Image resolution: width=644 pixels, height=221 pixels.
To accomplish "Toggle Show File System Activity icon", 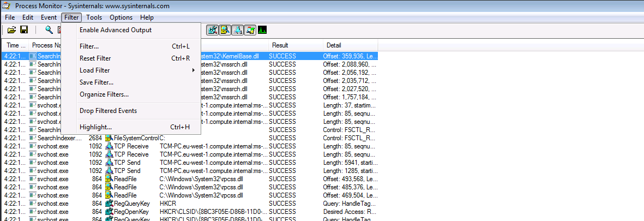I will click(225, 29).
